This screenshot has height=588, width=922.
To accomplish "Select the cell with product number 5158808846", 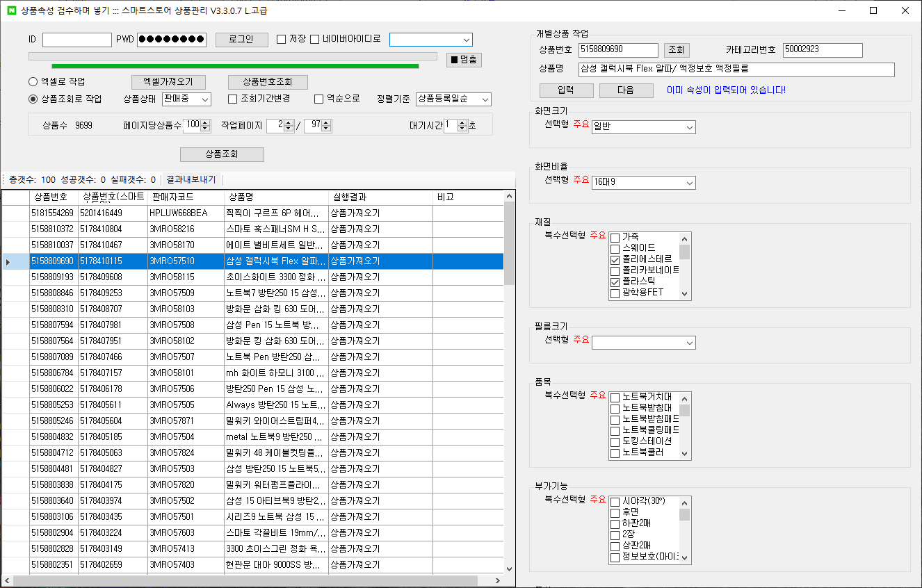I will point(54,293).
